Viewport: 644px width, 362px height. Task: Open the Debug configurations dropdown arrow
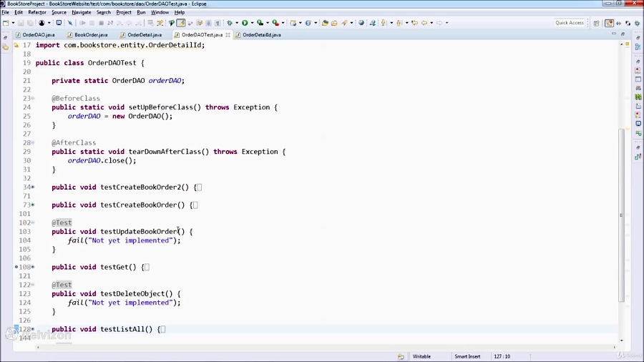pyautogui.click(x=237, y=23)
